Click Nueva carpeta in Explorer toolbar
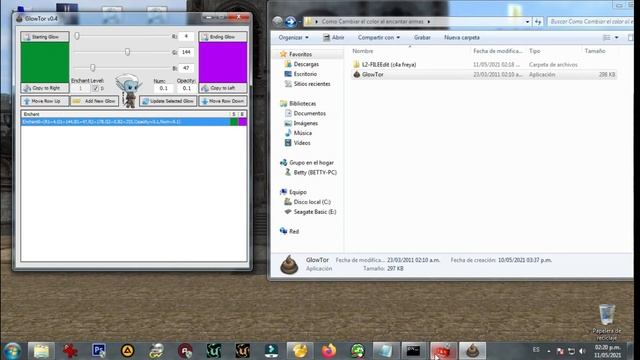The image size is (640, 360). [462, 38]
